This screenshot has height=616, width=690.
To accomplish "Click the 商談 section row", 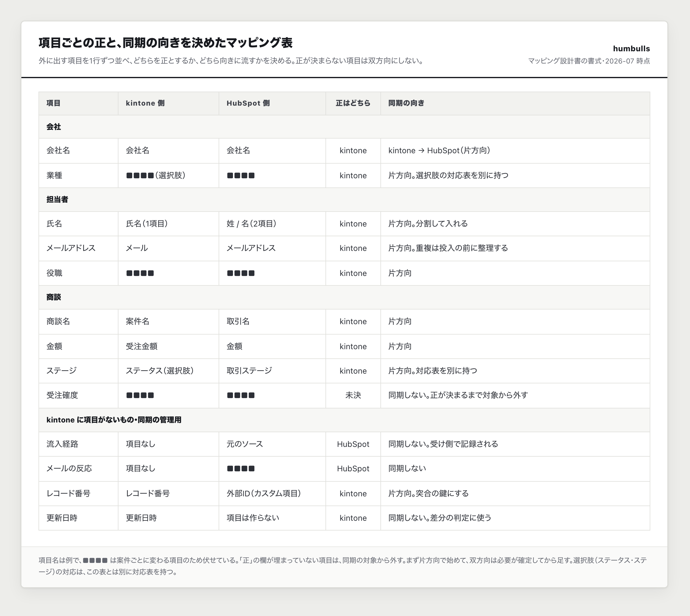I will click(x=344, y=297).
